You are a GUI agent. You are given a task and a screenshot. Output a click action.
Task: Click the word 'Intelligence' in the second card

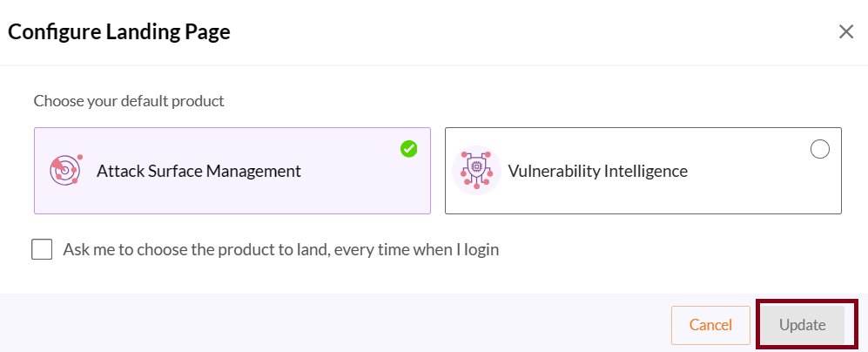pos(643,171)
